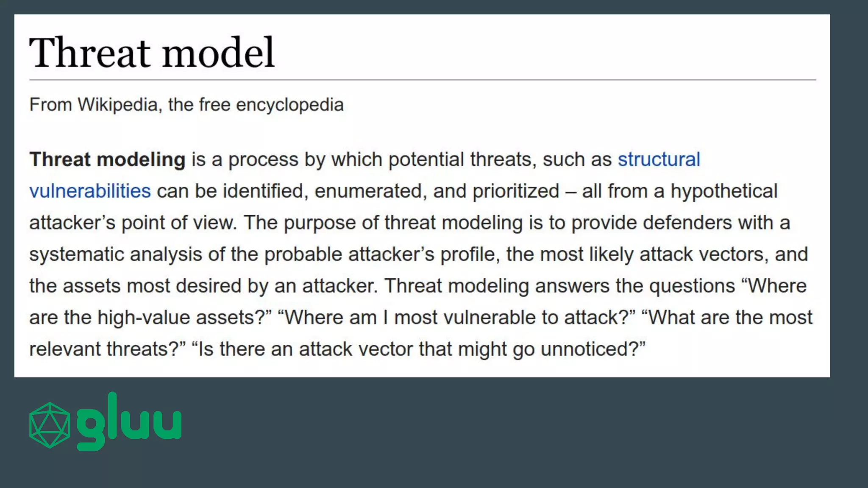868x488 pixels.
Task: Click the word 'hypothetical'
Action: [724, 191]
